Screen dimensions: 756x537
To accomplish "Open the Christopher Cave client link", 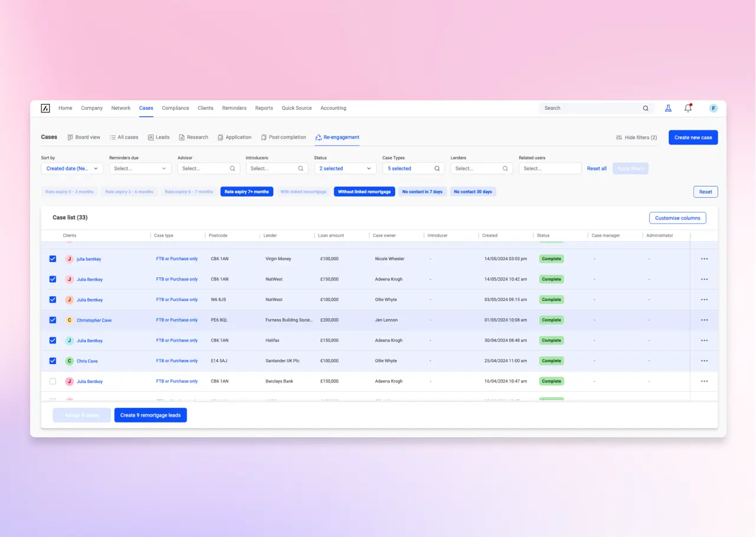I will coord(94,320).
